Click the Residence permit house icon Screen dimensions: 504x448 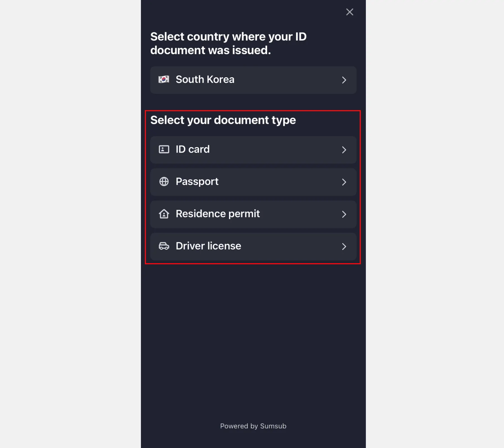pyautogui.click(x=164, y=214)
